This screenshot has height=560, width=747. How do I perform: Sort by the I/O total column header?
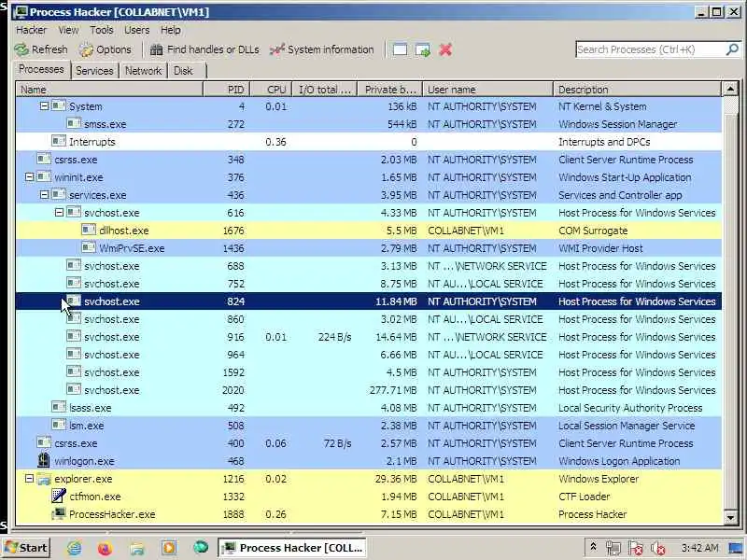click(x=325, y=89)
